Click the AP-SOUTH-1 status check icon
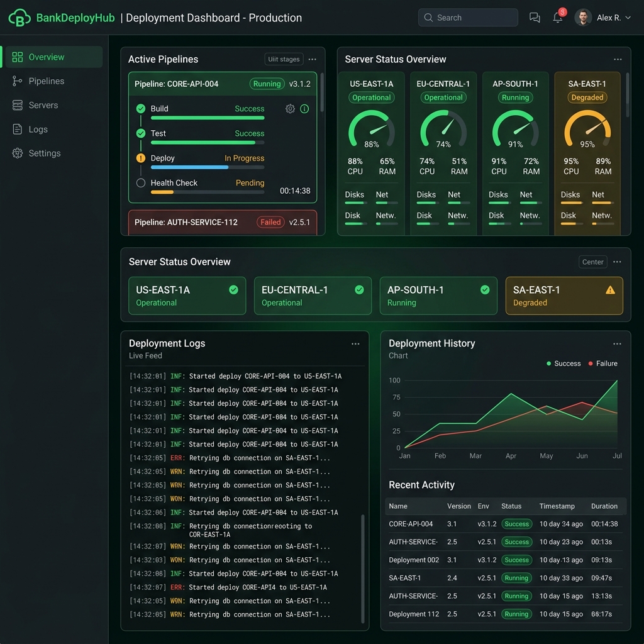The height and width of the screenshot is (644, 644). (x=485, y=290)
